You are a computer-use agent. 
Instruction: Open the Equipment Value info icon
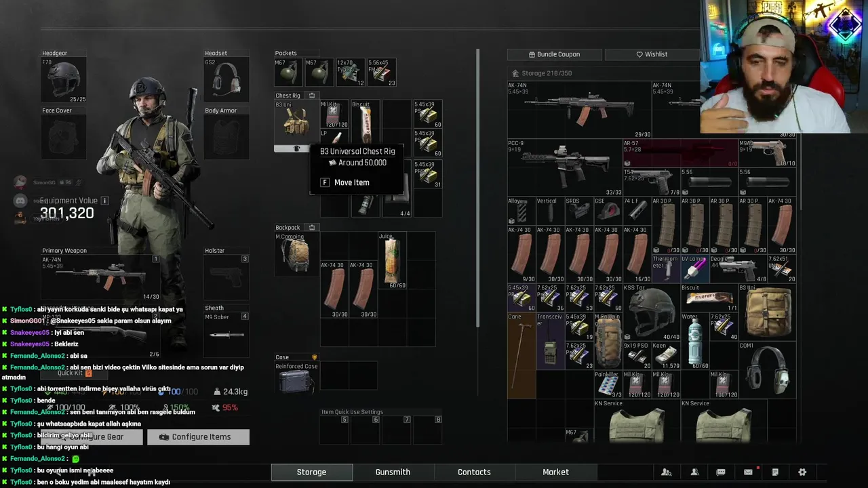point(104,201)
